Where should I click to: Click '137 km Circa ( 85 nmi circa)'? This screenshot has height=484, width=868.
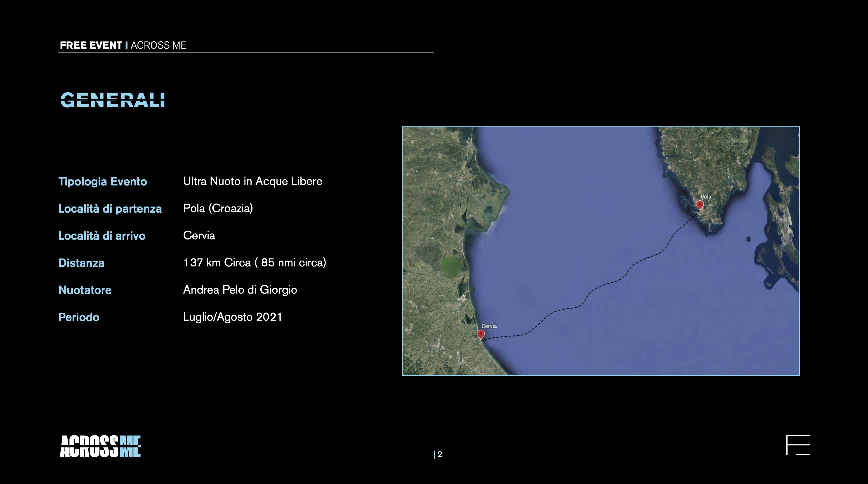coord(255,263)
